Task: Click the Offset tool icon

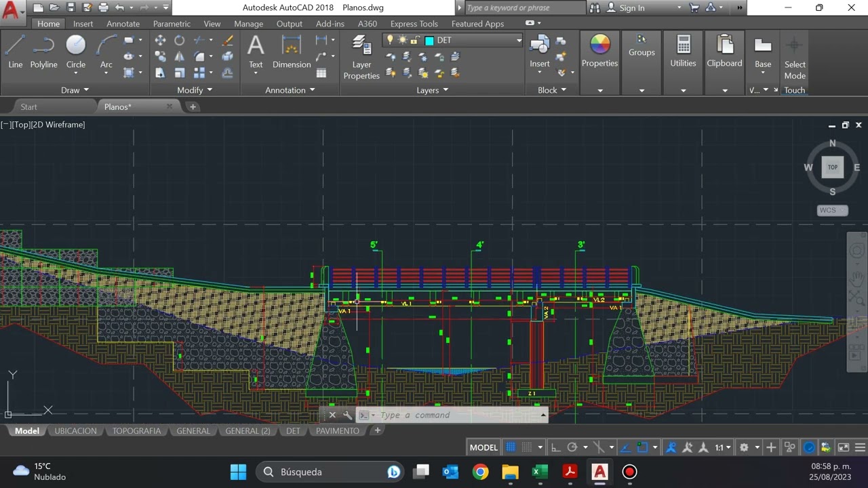Action: (x=228, y=73)
